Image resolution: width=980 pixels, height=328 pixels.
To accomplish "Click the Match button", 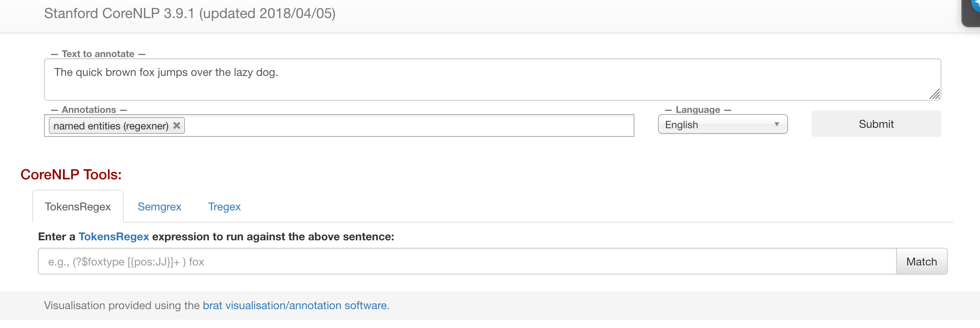I will point(921,262).
